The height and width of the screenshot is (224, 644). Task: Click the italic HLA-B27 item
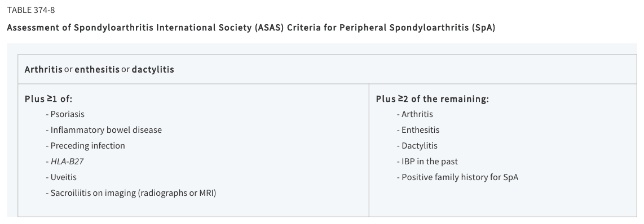(x=65, y=161)
